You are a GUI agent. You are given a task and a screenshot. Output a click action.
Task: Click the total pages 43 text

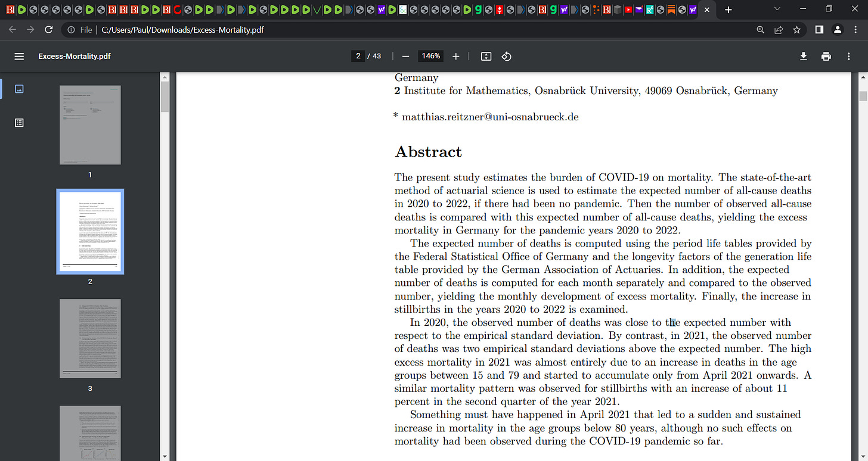coord(377,56)
